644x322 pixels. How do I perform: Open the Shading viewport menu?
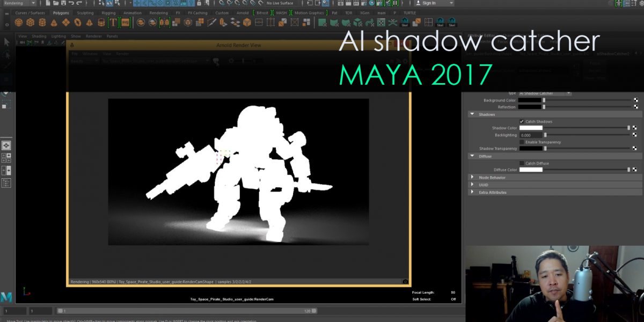pos(39,36)
